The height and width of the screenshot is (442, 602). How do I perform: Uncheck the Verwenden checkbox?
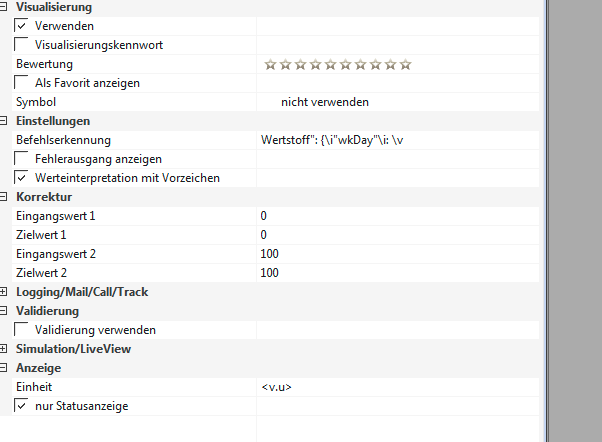pyautogui.click(x=22, y=25)
